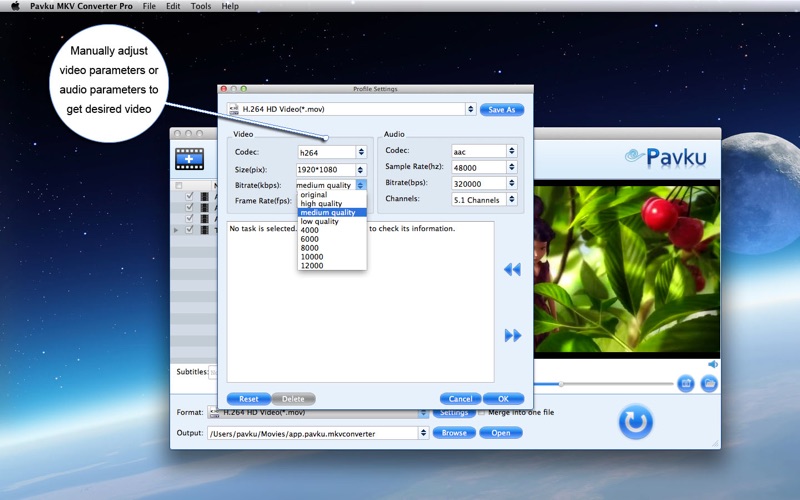Open the Tools menu

(201, 6)
